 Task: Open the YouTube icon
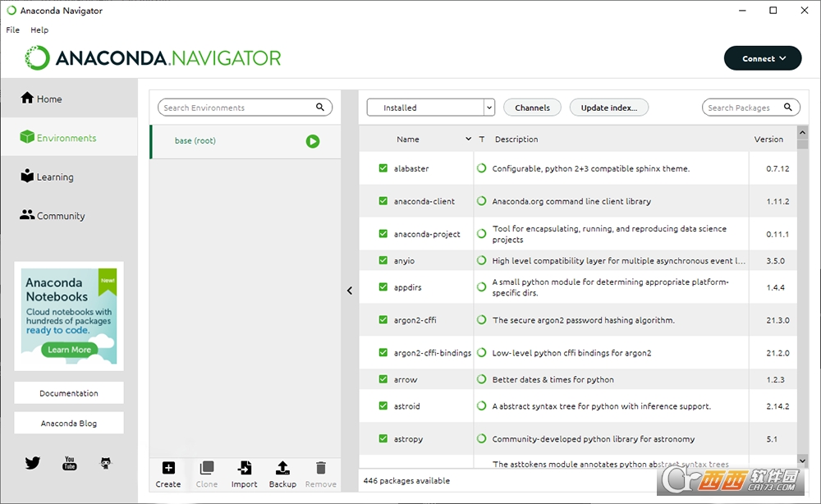pos(70,463)
